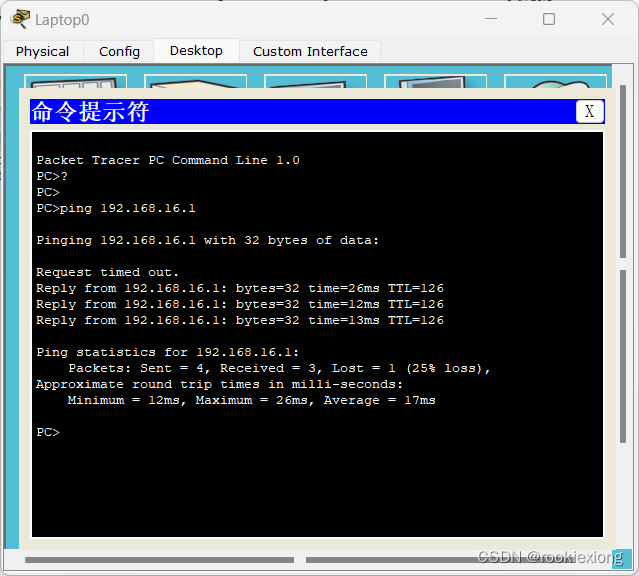Click the 'Request timed out.' line
This screenshot has height=576, width=639.
point(107,272)
